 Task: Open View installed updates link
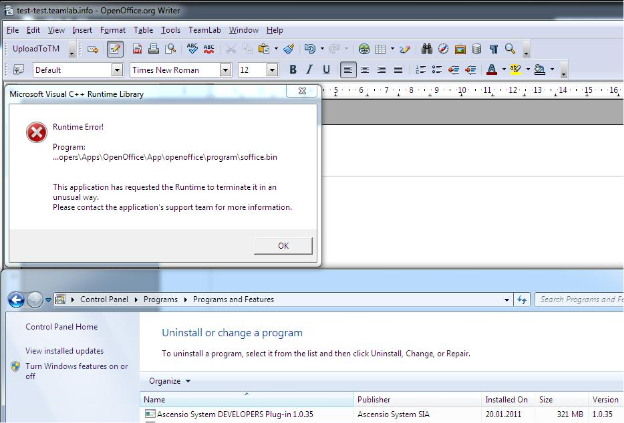(x=64, y=351)
